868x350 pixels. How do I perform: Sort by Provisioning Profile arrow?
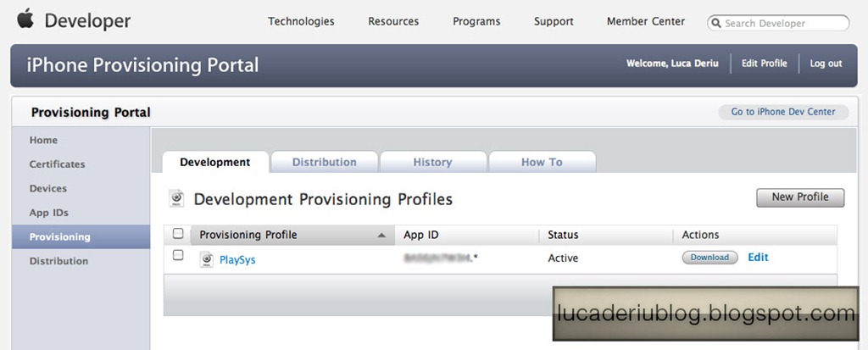tap(381, 236)
